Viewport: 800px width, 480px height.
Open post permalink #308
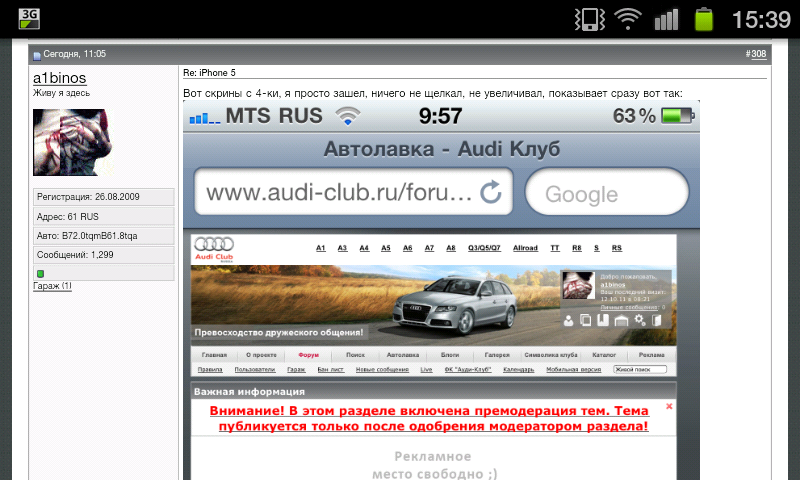(758, 54)
